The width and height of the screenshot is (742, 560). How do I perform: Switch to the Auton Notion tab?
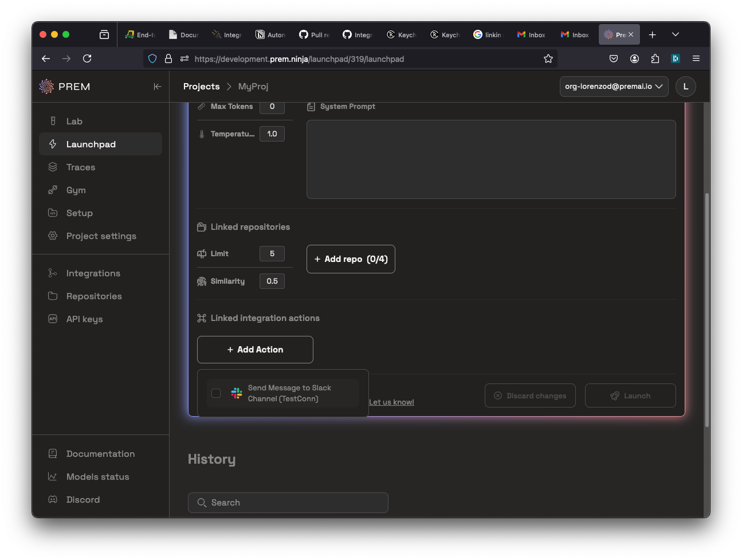click(270, 35)
